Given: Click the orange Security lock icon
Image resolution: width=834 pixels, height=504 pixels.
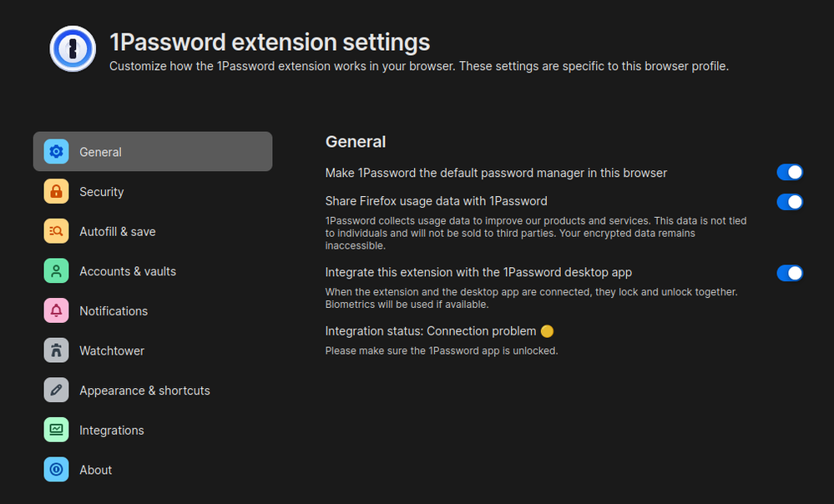Looking at the screenshot, I should (56, 192).
